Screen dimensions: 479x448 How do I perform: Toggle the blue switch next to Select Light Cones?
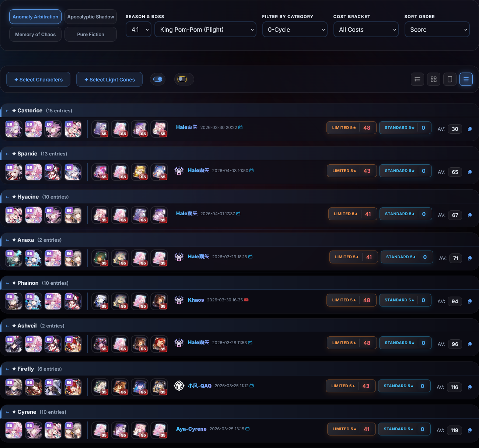158,79
